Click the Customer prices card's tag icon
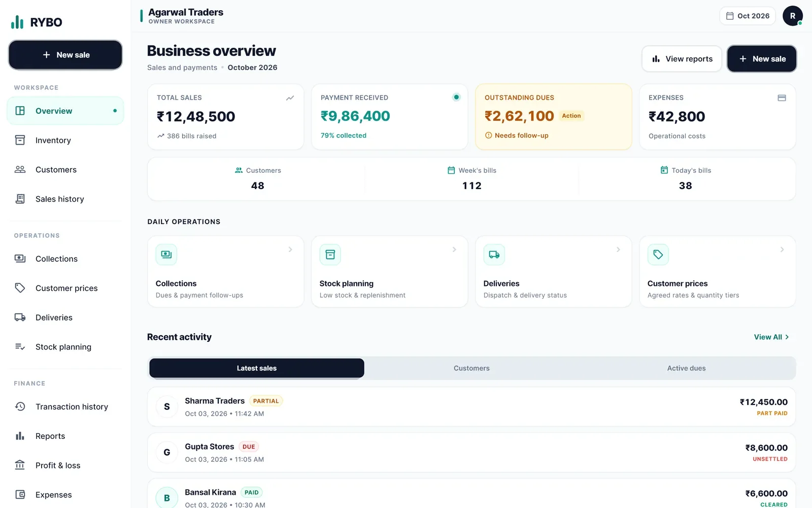 [x=658, y=255]
